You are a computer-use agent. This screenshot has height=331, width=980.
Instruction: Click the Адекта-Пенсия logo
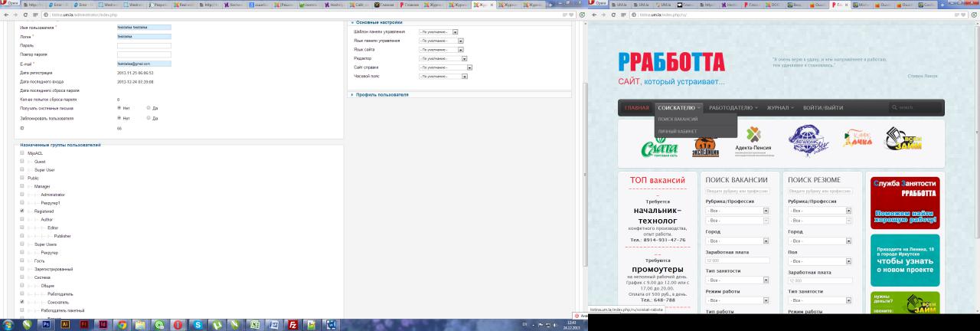(x=753, y=141)
